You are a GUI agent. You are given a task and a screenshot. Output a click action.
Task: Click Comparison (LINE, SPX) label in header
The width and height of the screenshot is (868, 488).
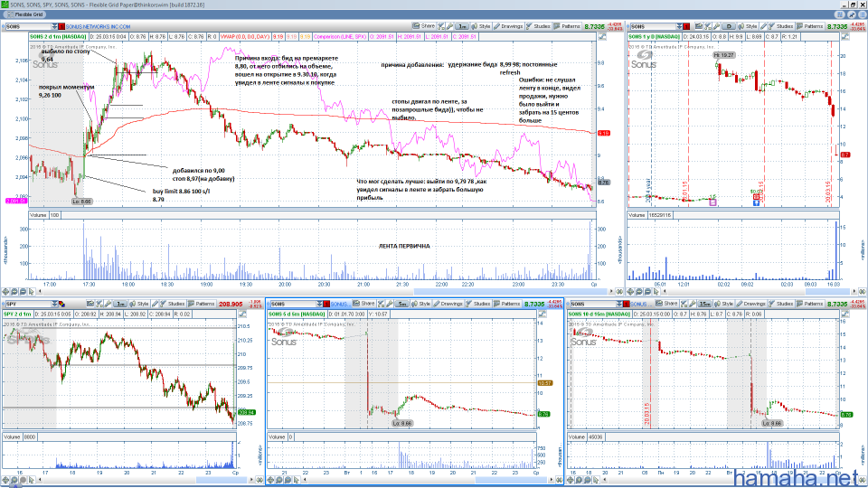[340, 36]
